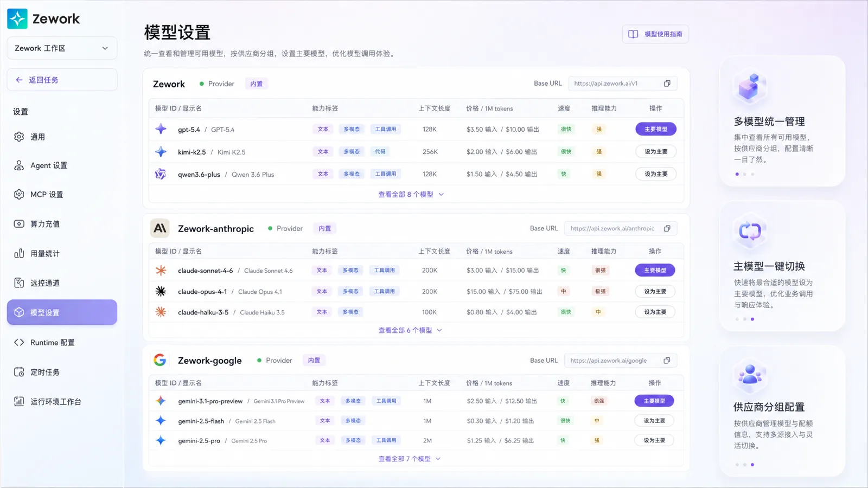Click the gpt-5.4 model icon
This screenshot has width=868, height=488.
coord(161,129)
